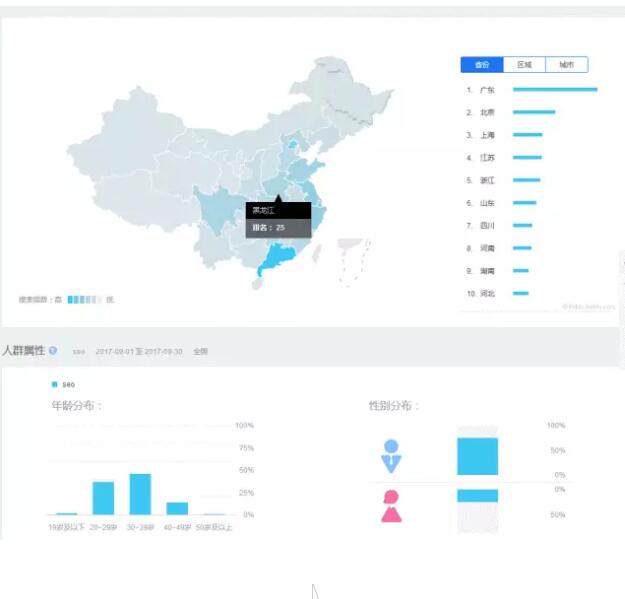Screen dimensions: 625x599
Task: Click the ranking bar for 广东
Action: coord(555,89)
